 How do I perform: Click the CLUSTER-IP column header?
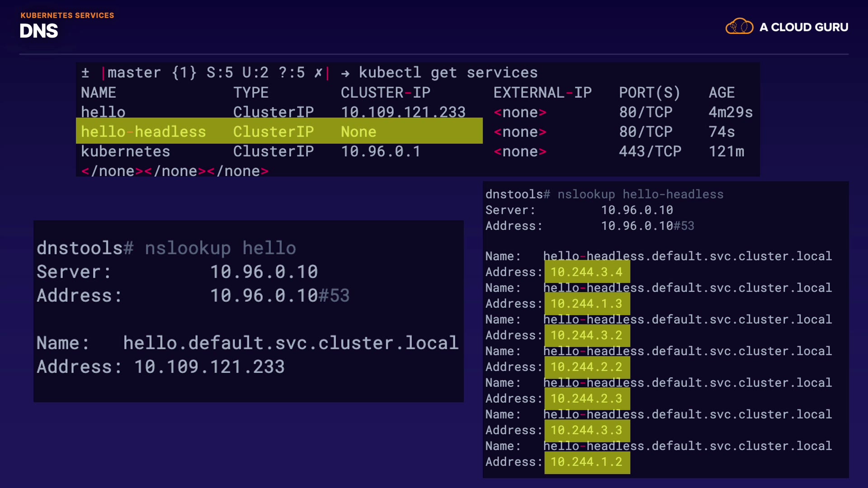tap(385, 93)
